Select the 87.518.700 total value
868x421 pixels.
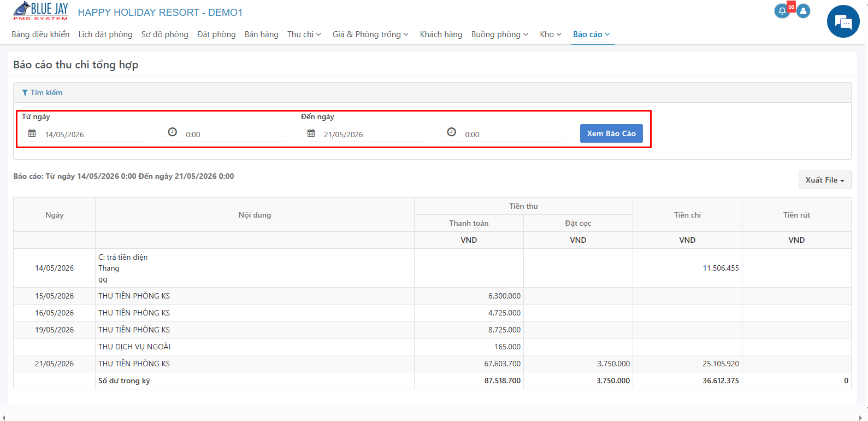pos(503,381)
